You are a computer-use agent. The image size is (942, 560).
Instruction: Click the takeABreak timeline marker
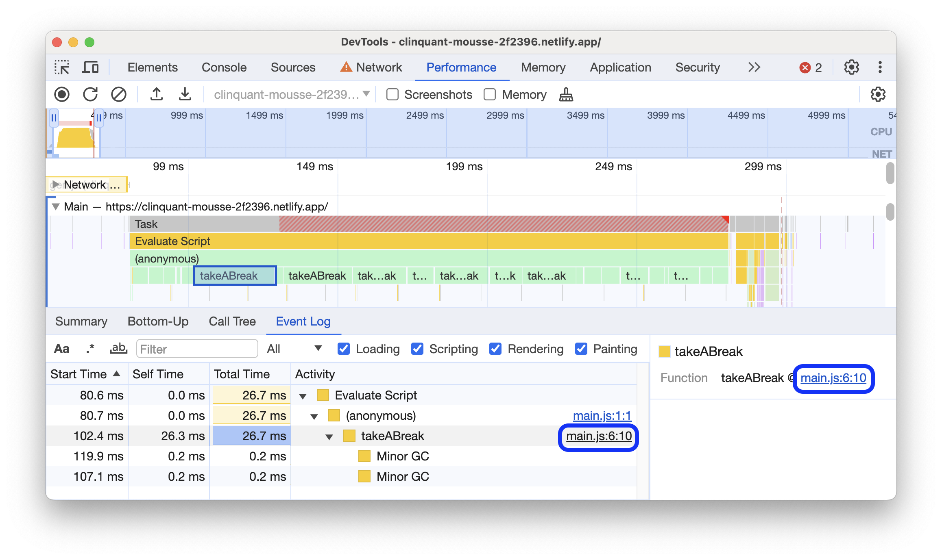point(234,275)
